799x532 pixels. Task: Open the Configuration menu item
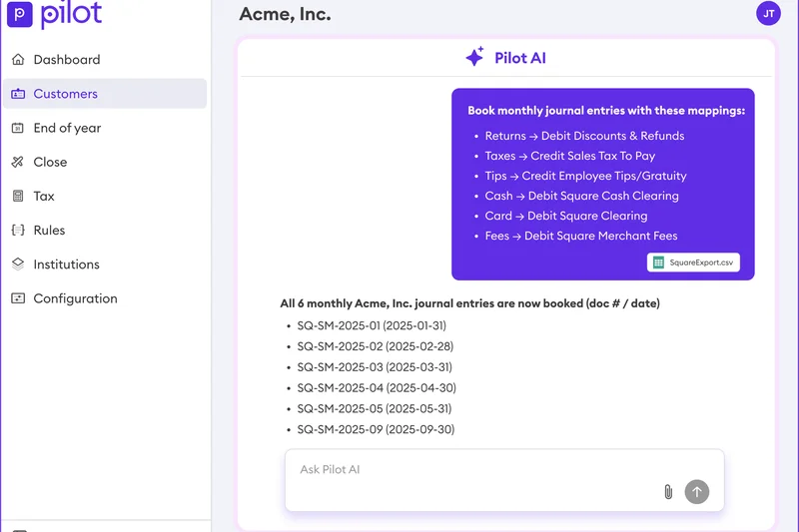point(75,298)
